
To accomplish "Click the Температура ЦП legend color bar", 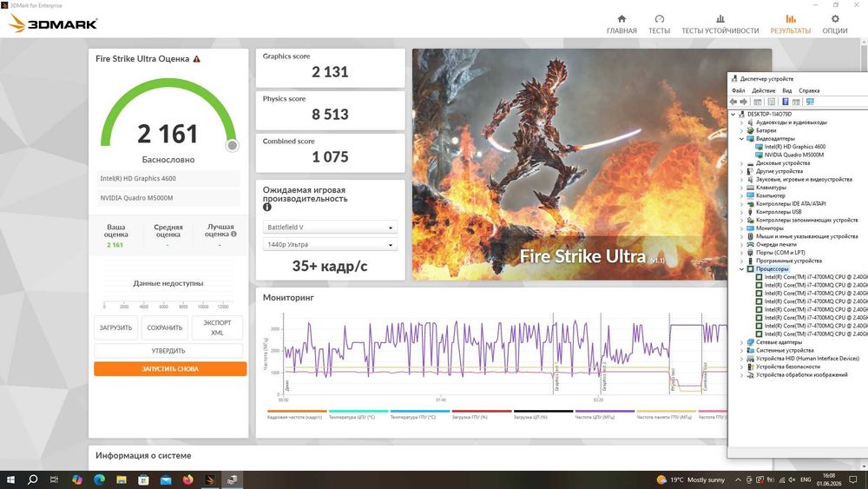I will (x=358, y=412).
